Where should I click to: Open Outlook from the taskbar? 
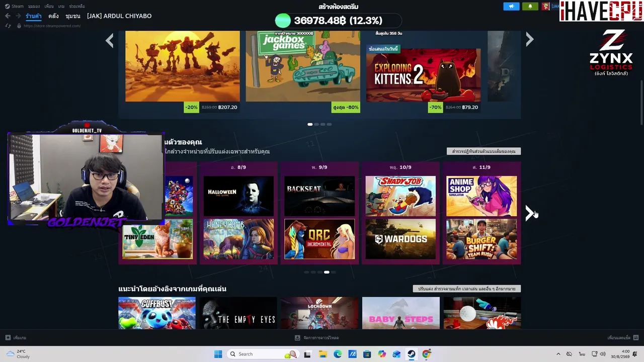point(396,354)
